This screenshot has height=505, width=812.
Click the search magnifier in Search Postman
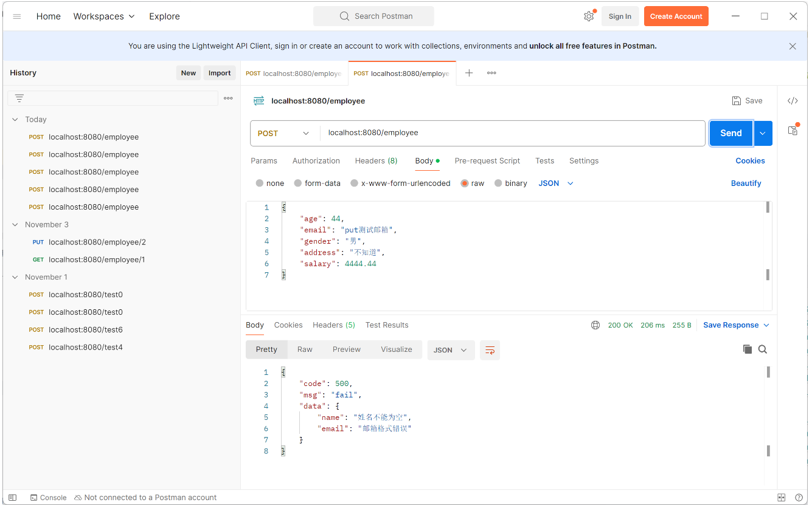click(x=344, y=16)
